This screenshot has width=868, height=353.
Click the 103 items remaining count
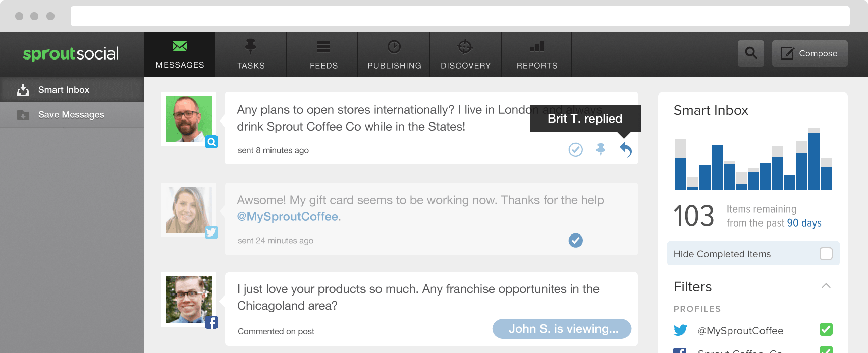pos(693,216)
